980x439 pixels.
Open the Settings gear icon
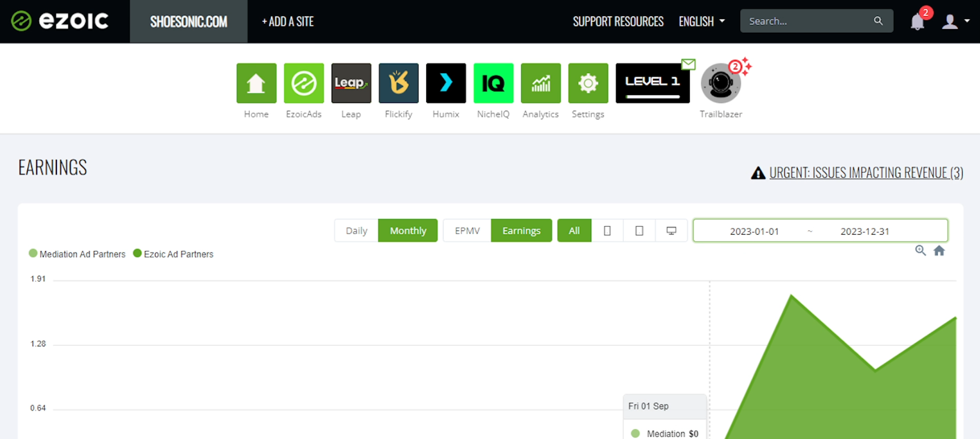[588, 83]
